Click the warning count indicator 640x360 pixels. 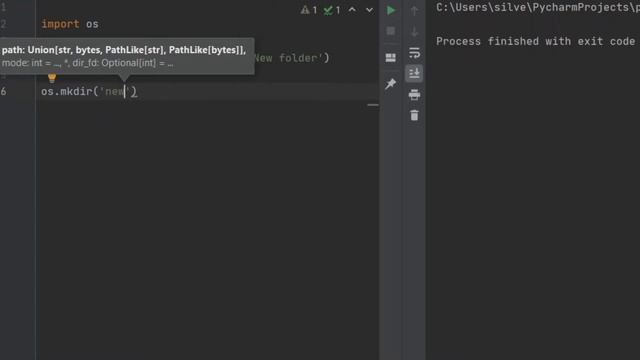[309, 10]
